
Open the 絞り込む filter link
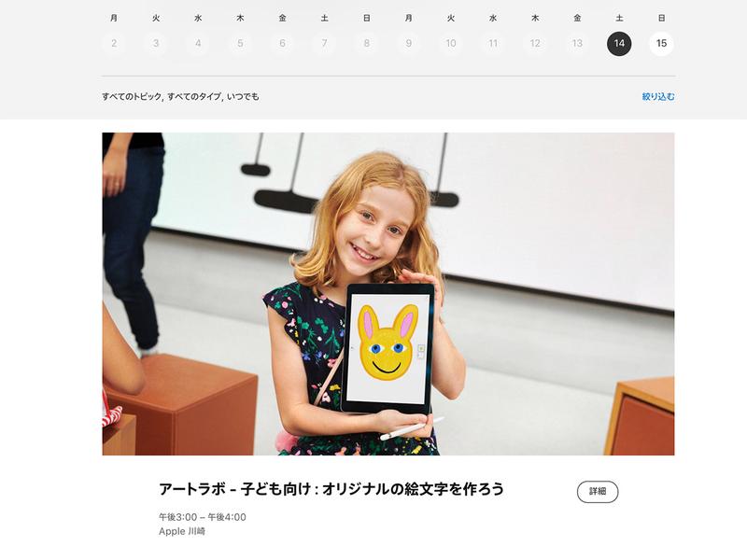pyautogui.click(x=658, y=97)
